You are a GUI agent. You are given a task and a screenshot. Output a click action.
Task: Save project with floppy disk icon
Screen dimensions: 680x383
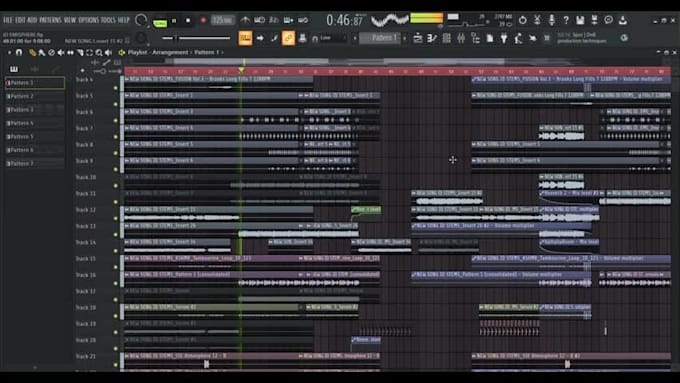[x=580, y=20]
